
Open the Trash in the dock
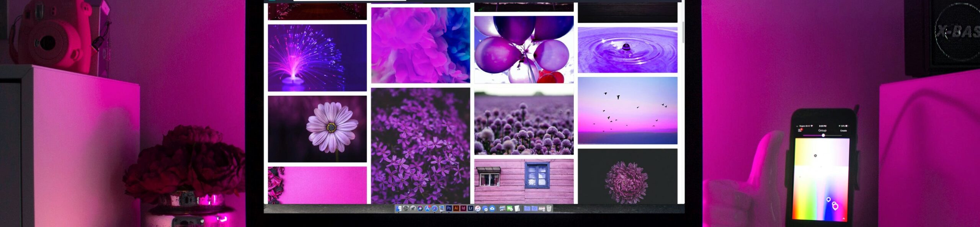[549, 209]
